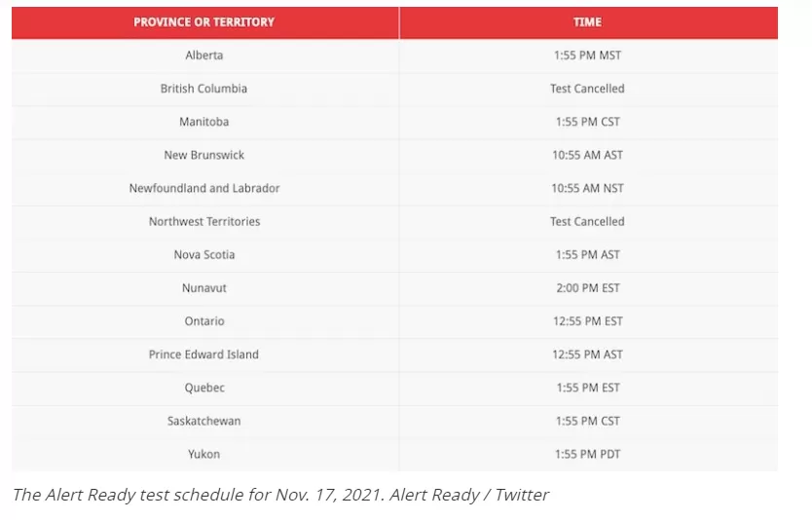812x520 pixels.
Task: Click the Alert Ready test schedule caption
Action: click(x=280, y=495)
